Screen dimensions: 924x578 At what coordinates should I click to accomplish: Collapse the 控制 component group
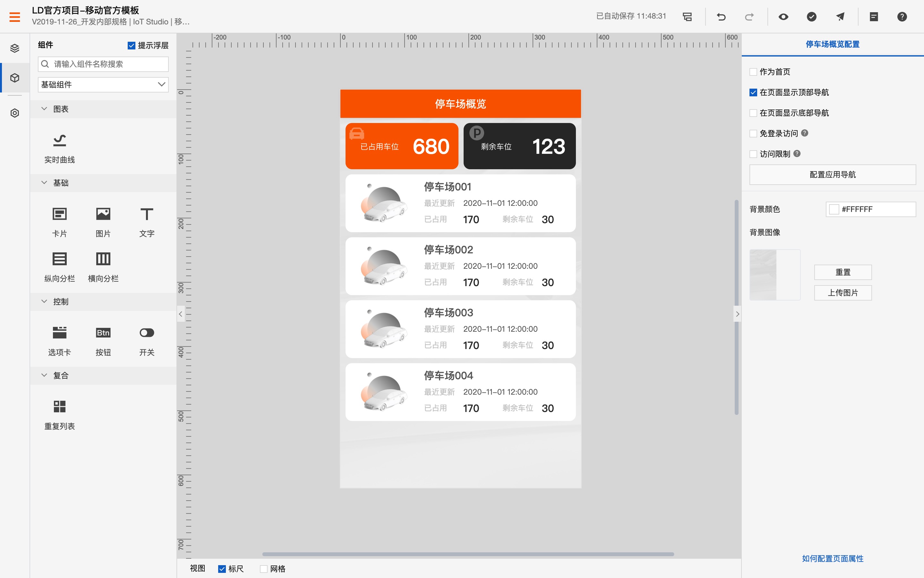pos(44,302)
